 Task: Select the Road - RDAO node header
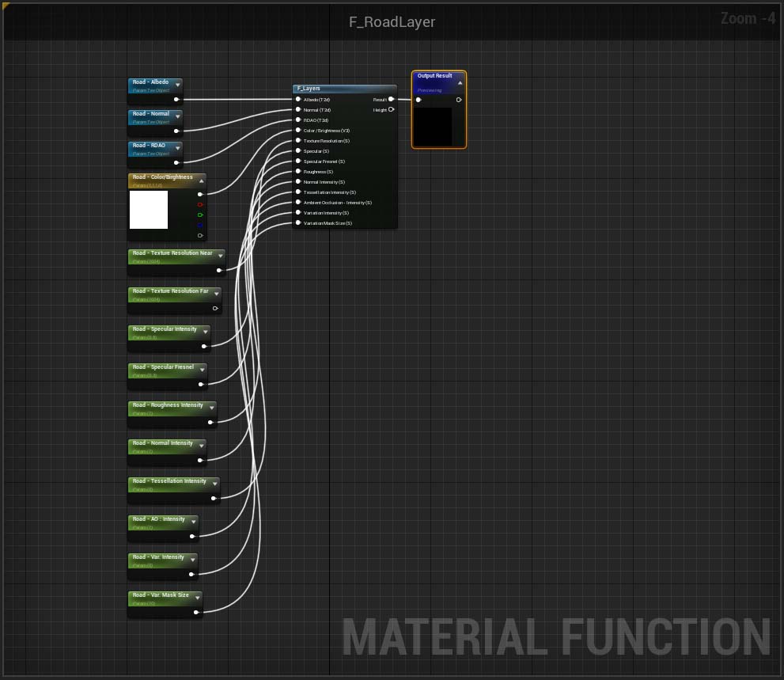(155, 149)
